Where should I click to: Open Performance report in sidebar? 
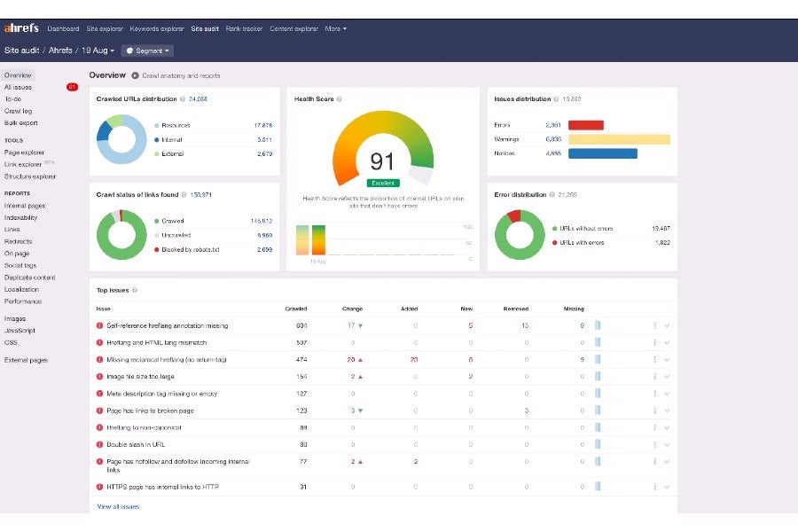click(x=23, y=301)
